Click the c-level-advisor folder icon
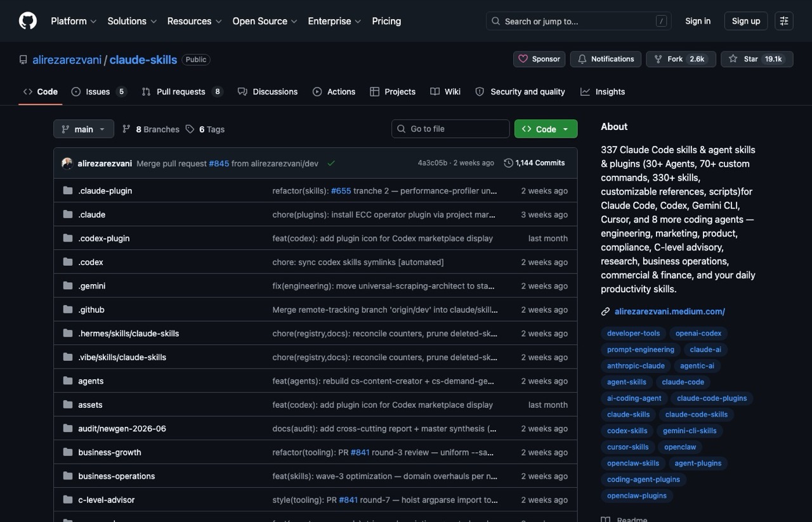The height and width of the screenshot is (522, 812). (68, 500)
